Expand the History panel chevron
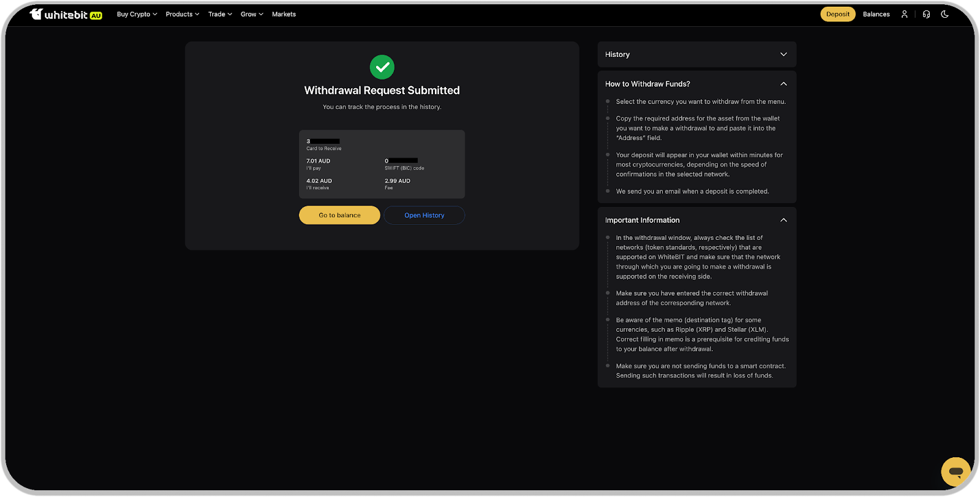The height and width of the screenshot is (497, 980). [x=783, y=54]
